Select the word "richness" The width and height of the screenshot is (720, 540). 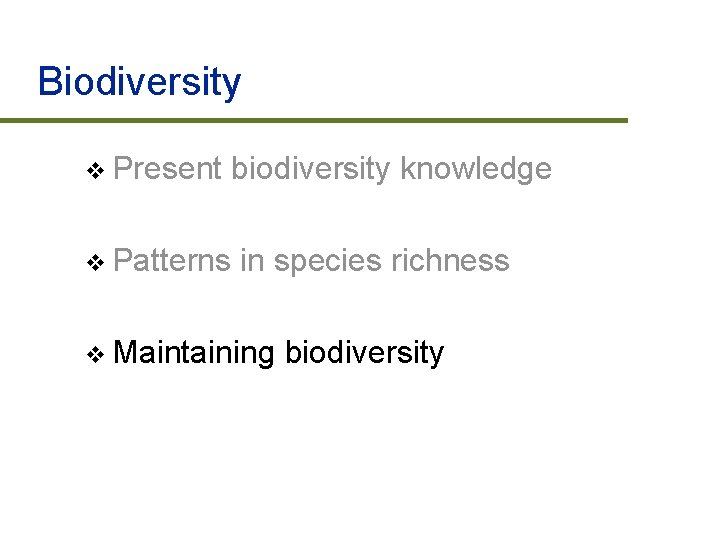coord(450,261)
